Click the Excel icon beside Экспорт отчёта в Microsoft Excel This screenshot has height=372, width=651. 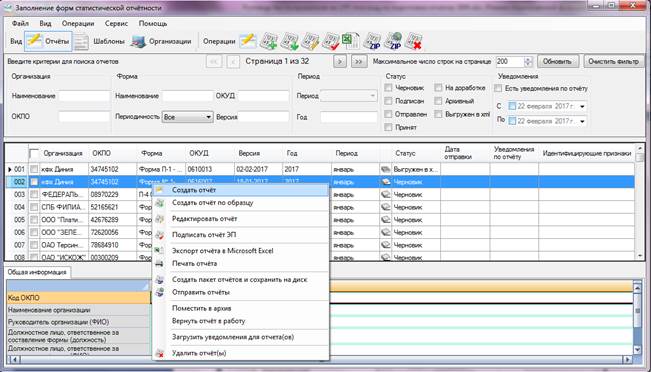(x=159, y=251)
